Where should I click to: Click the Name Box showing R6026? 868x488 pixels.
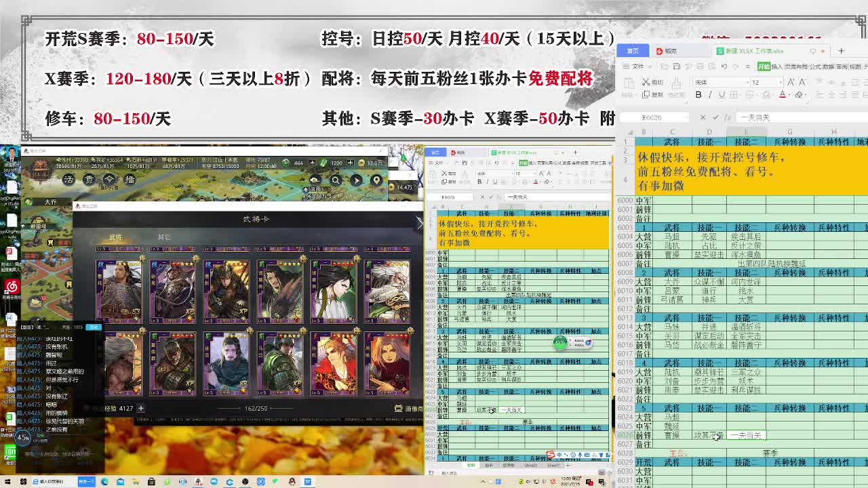[651, 117]
